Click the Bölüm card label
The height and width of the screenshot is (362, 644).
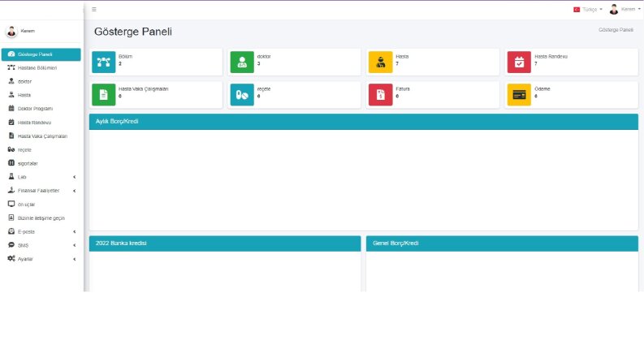click(125, 56)
